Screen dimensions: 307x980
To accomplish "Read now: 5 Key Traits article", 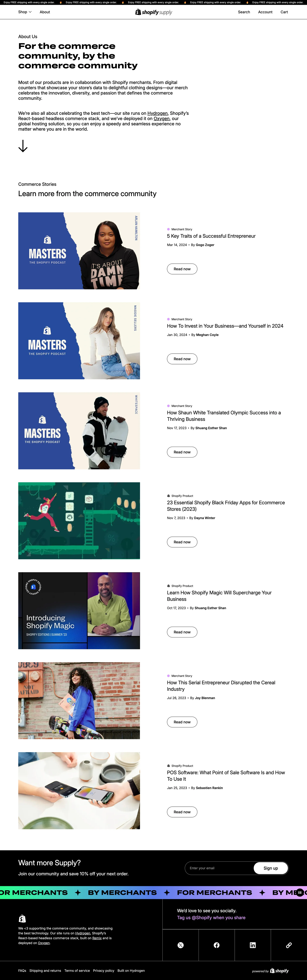I will [182, 269].
